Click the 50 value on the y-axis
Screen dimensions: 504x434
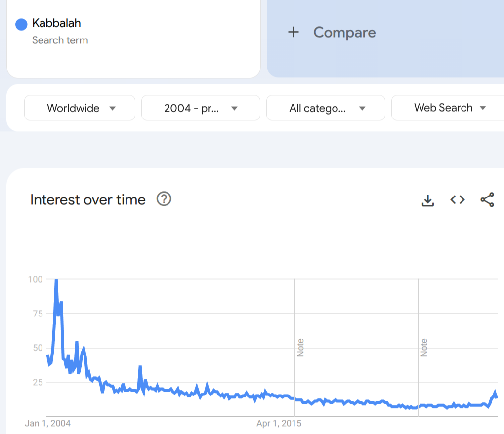37,348
